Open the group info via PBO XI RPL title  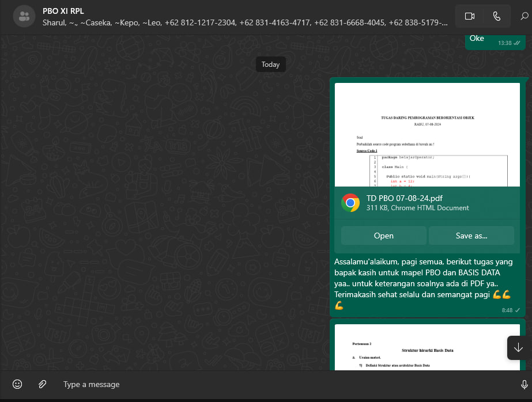coord(63,11)
